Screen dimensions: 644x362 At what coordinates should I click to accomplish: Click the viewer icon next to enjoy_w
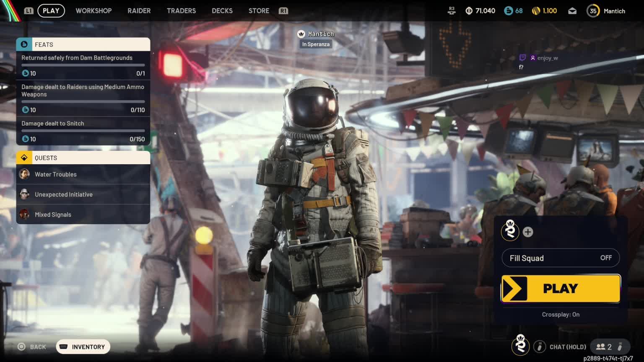tap(532, 58)
